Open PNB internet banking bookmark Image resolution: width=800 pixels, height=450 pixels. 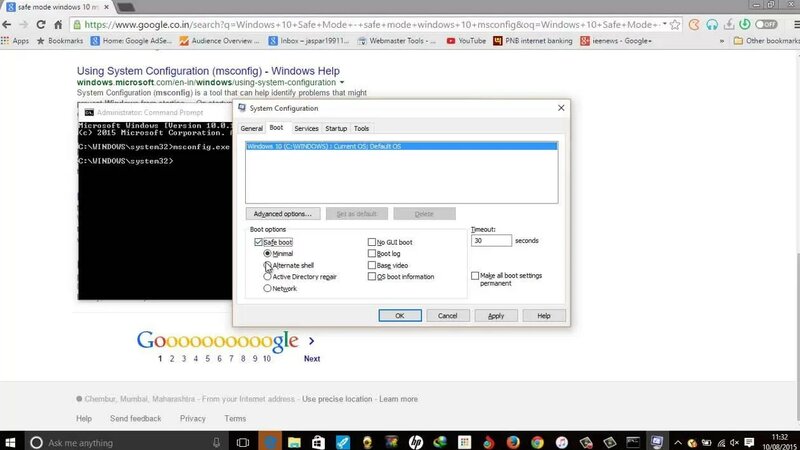[x=533, y=41]
